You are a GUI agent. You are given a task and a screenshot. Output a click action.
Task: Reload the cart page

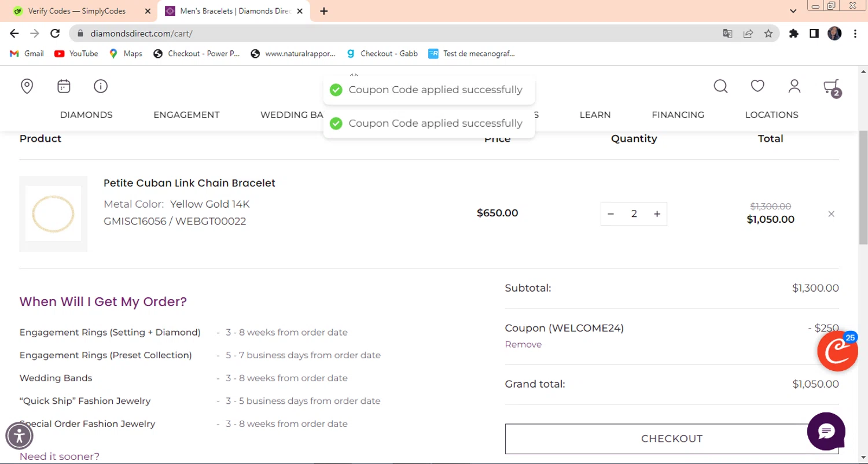tap(55, 34)
